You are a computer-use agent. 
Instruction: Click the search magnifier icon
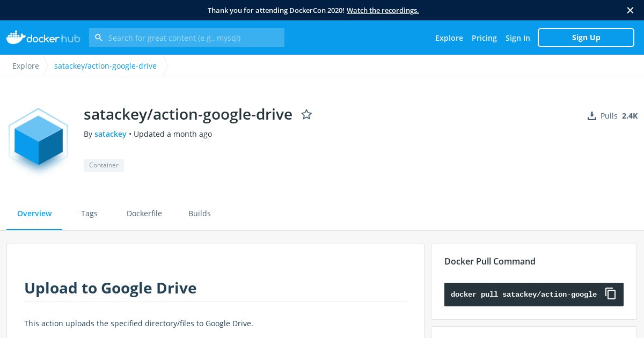pos(99,38)
